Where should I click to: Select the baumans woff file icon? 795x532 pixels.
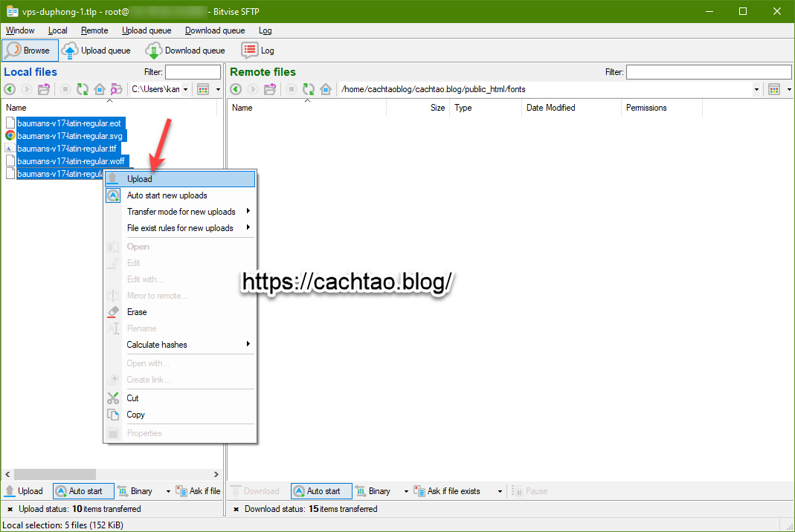pyautogui.click(x=10, y=161)
